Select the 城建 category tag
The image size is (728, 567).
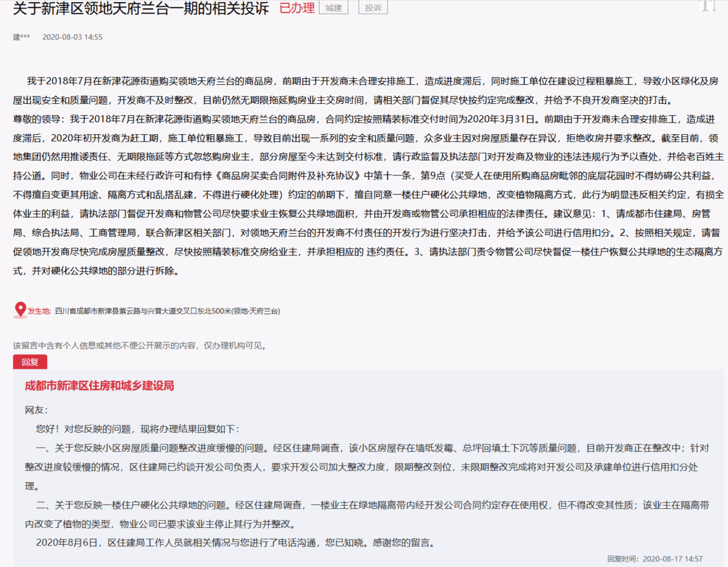pos(333,8)
